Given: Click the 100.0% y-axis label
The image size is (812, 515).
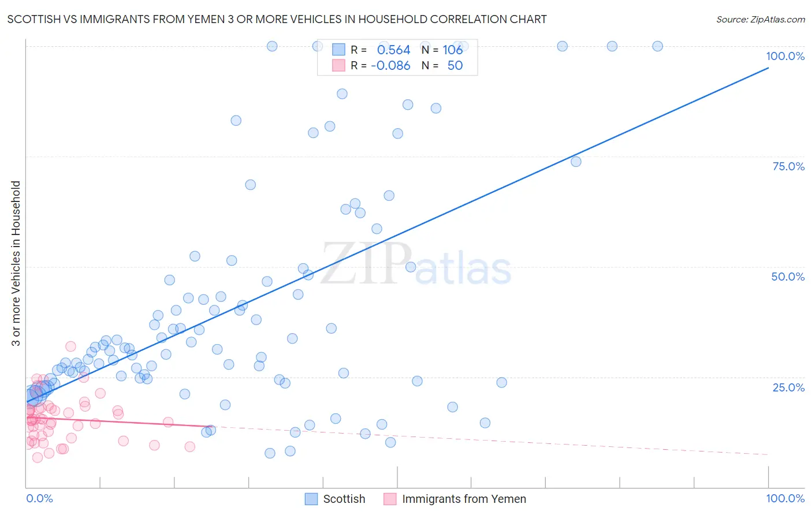Looking at the screenshot, I should 785,56.
